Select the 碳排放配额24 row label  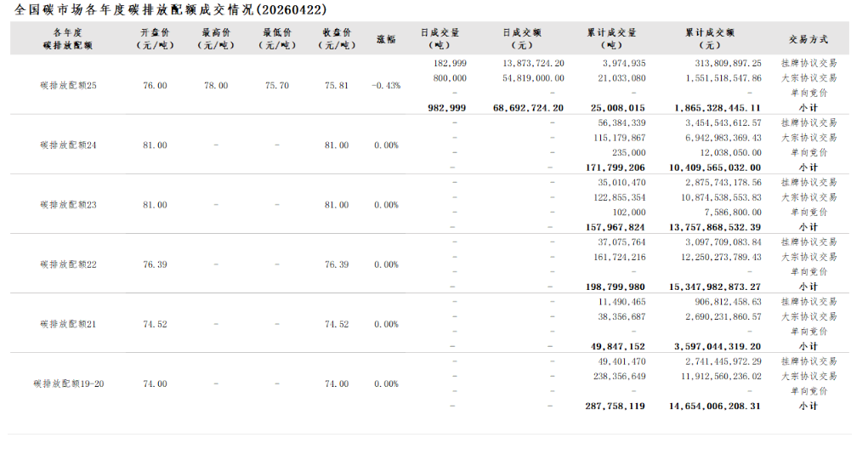68,145
